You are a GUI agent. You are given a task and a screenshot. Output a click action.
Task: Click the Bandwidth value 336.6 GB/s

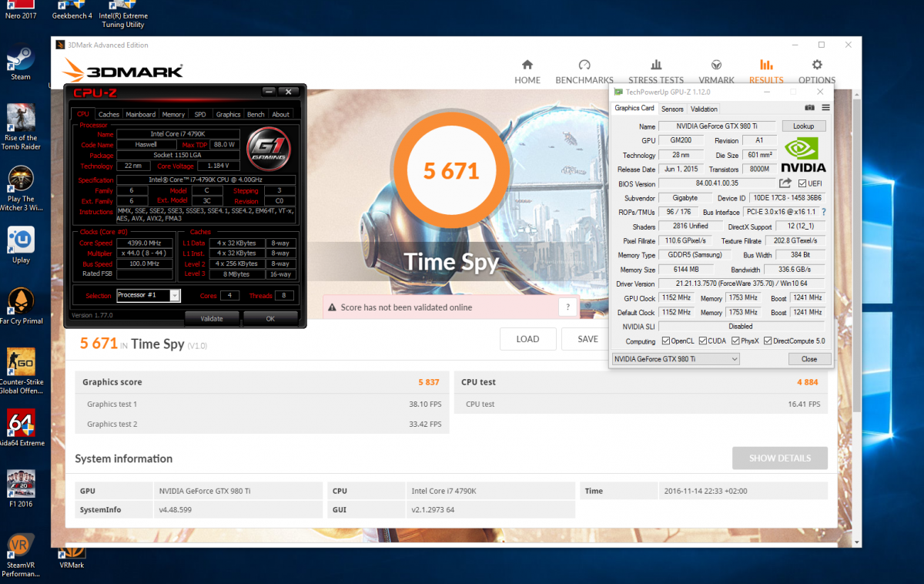[x=795, y=270]
